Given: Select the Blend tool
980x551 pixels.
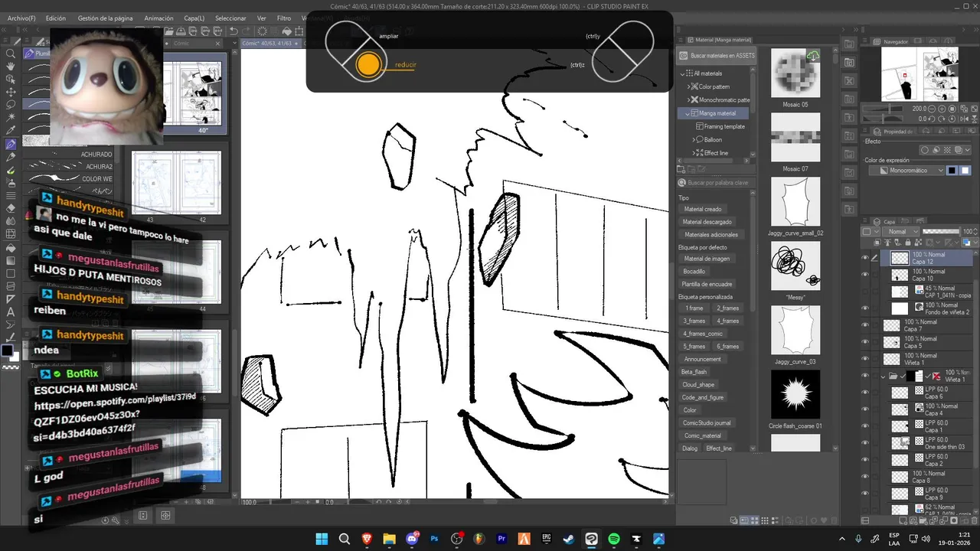Looking at the screenshot, I should pos(11,221).
